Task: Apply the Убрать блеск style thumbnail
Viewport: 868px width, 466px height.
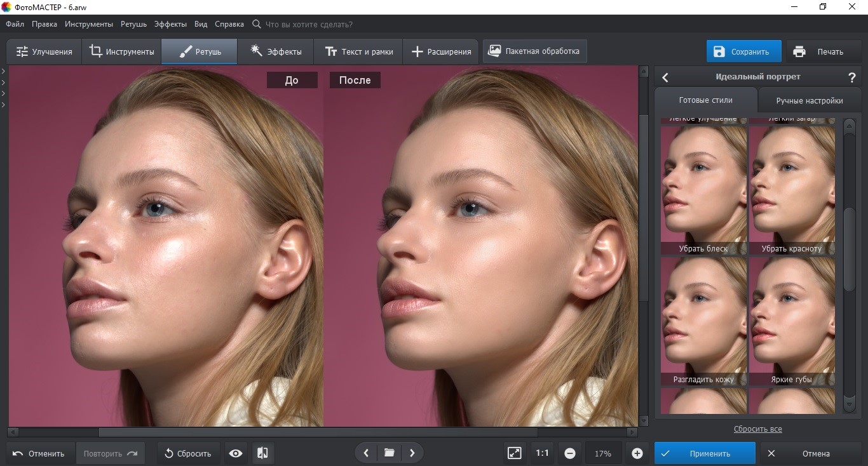Action: tap(703, 190)
